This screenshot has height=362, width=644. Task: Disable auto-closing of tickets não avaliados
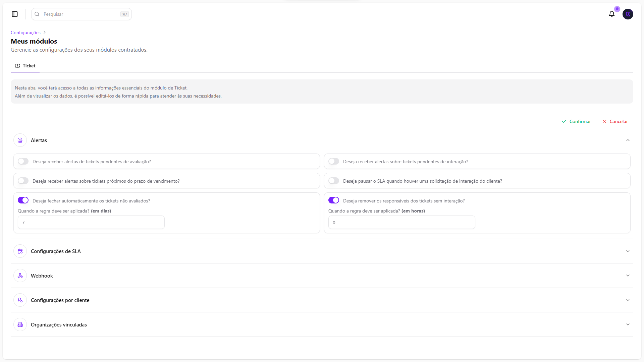pos(23,200)
